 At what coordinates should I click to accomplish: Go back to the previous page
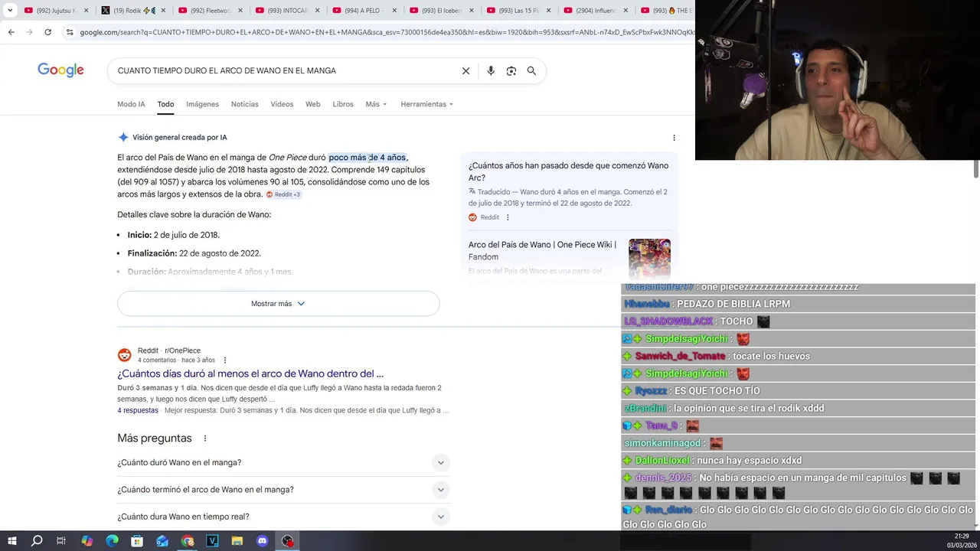tap(11, 32)
